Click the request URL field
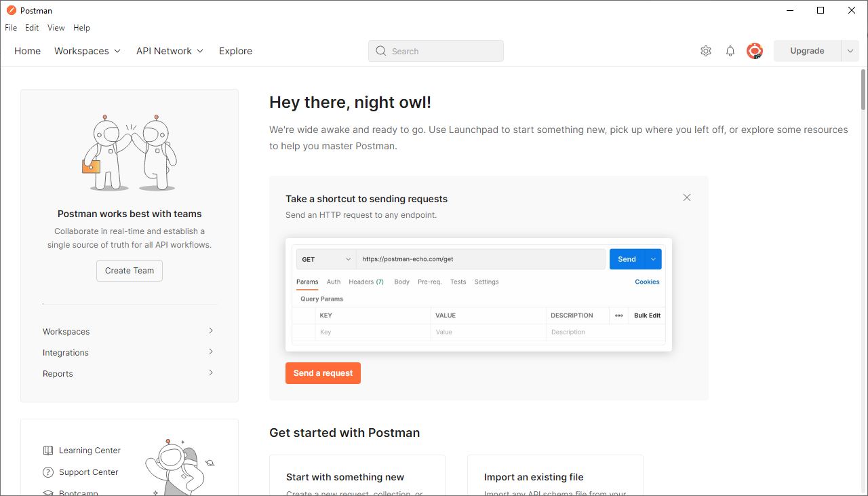Viewport: 868px width, 496px height. 481,259
